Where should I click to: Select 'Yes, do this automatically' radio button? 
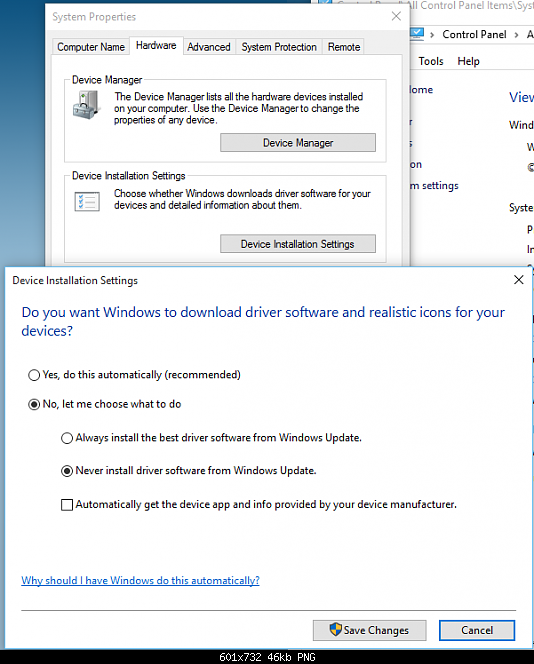pyautogui.click(x=34, y=375)
